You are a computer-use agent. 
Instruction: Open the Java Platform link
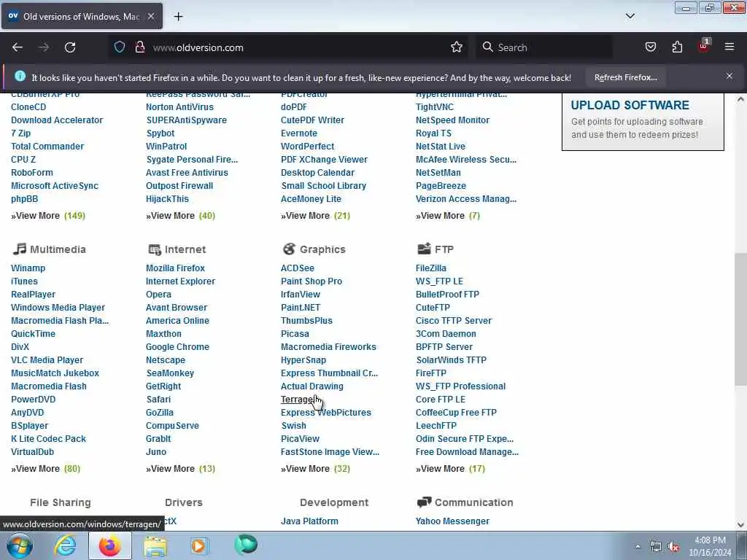309,521
